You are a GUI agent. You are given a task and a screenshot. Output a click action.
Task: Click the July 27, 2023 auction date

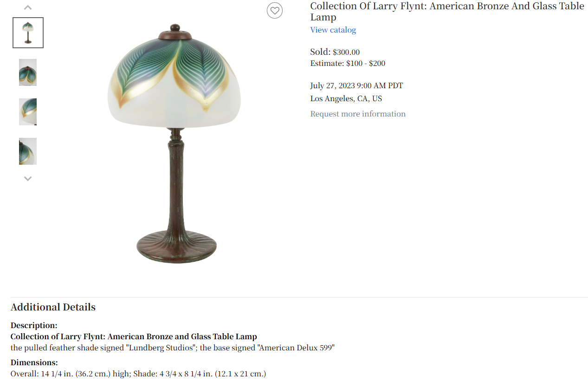pos(356,86)
